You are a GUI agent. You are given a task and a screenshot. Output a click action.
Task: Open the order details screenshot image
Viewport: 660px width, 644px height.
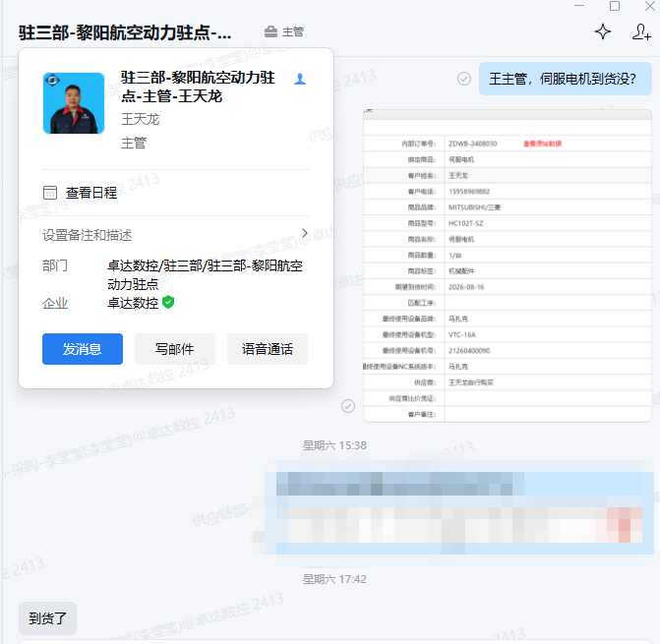click(x=508, y=265)
